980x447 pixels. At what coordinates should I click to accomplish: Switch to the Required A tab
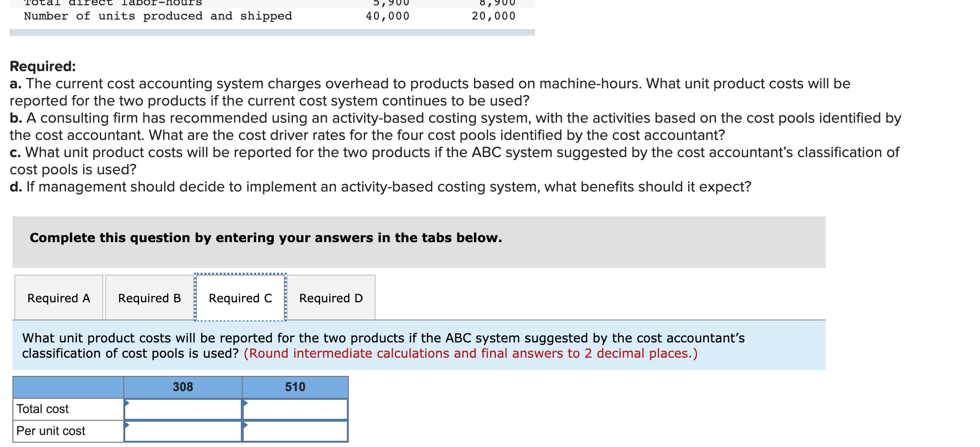pos(58,298)
